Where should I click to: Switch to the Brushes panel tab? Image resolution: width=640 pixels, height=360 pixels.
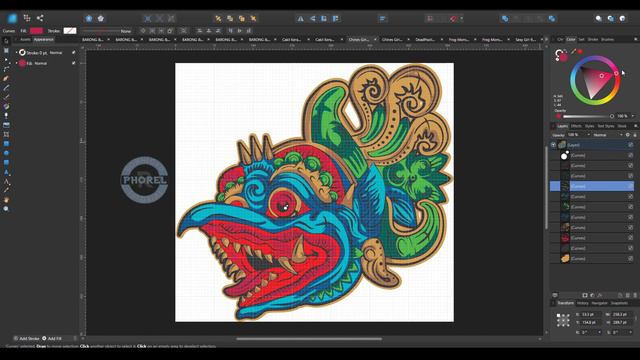(607, 40)
